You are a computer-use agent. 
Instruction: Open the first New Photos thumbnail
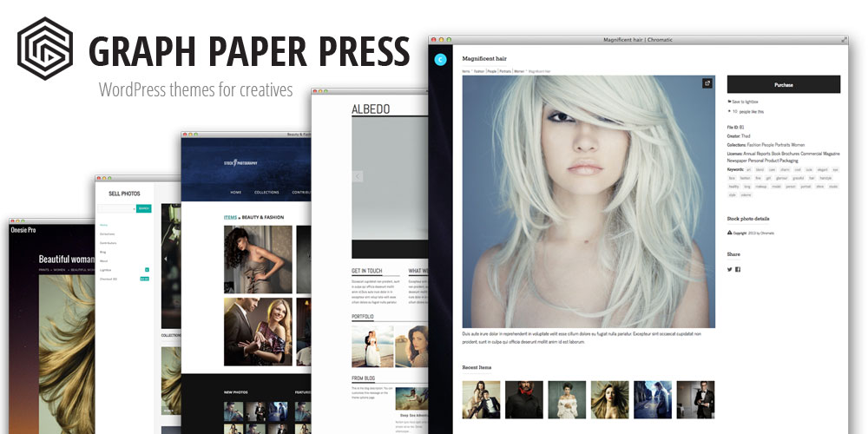[x=233, y=411]
